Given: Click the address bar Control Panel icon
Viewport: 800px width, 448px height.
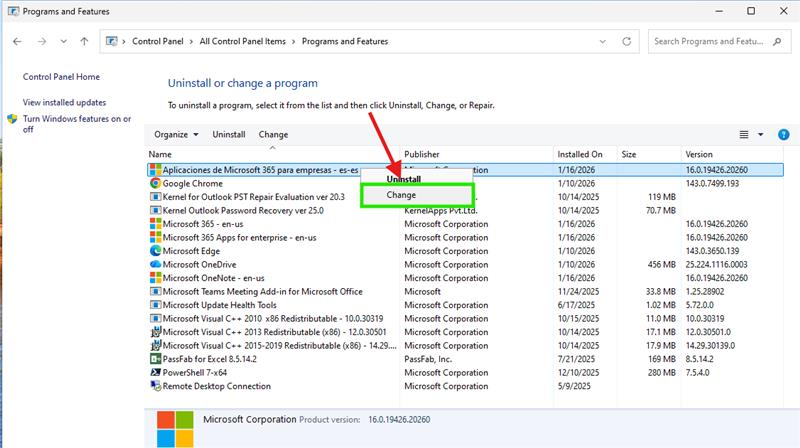Looking at the screenshot, I should pyautogui.click(x=111, y=41).
